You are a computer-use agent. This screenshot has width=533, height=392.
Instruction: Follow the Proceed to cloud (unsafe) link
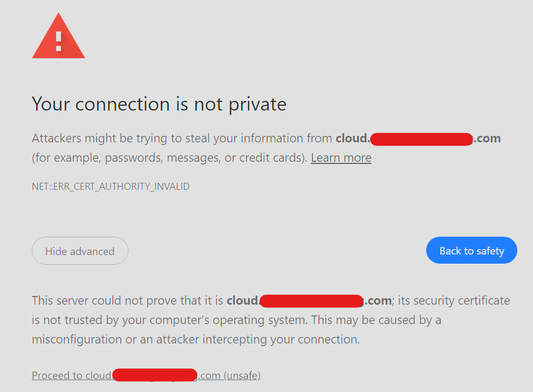click(x=146, y=375)
